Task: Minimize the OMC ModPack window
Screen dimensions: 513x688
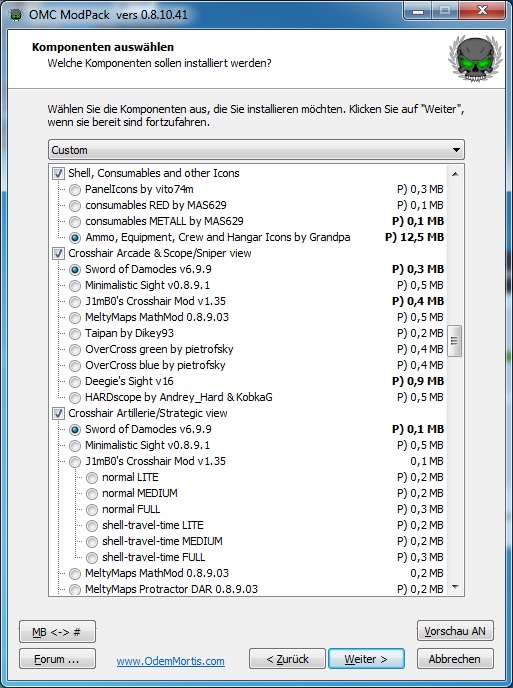Action: coord(418,11)
